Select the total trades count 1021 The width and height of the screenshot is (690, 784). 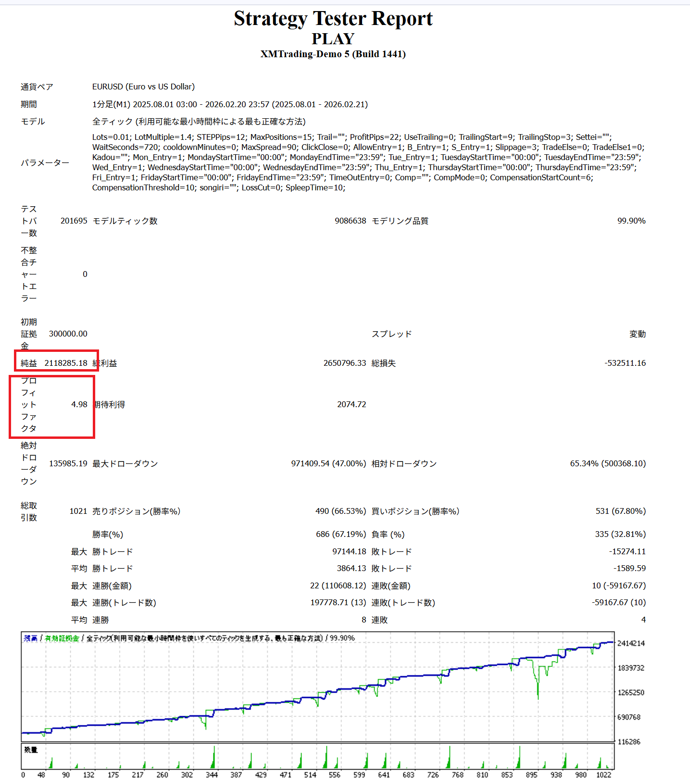coord(78,511)
